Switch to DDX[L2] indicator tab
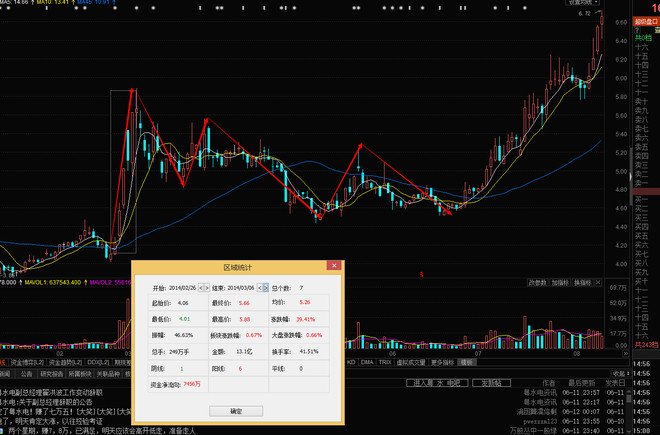 [98, 362]
